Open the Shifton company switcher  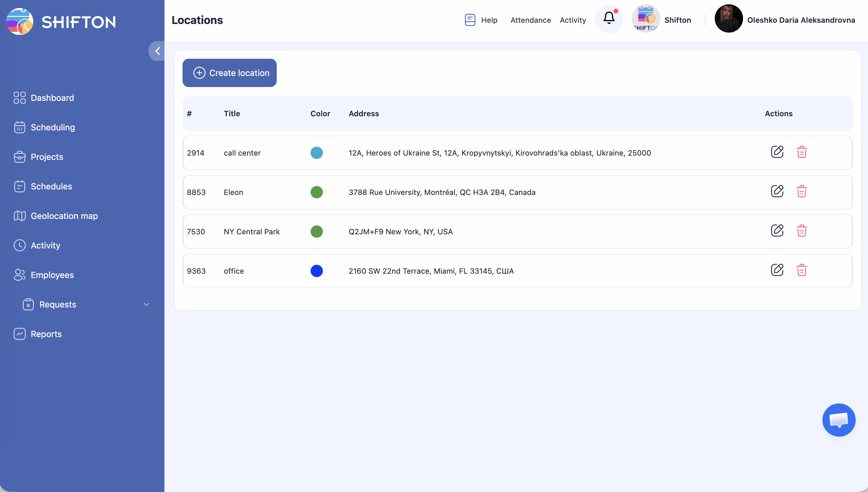point(661,20)
